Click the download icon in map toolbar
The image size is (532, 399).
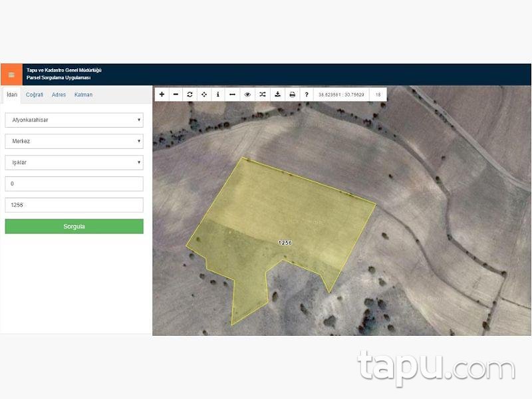[x=277, y=94]
